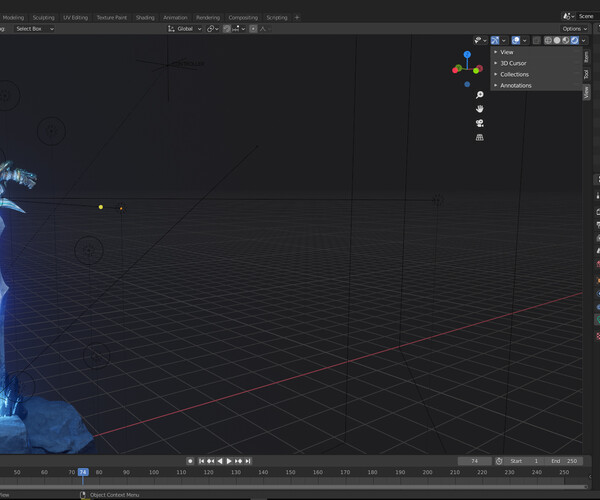Click the pan view hand icon
The image size is (600, 500).
(x=479, y=109)
